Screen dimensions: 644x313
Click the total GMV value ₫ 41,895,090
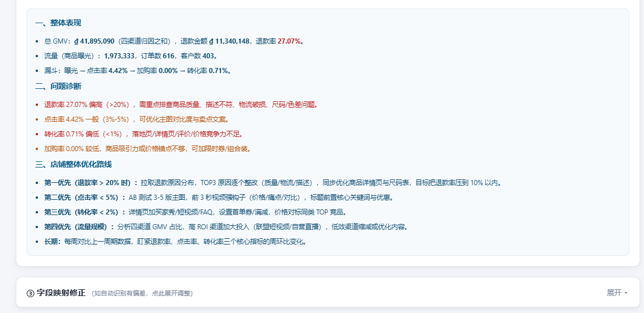pos(94,41)
